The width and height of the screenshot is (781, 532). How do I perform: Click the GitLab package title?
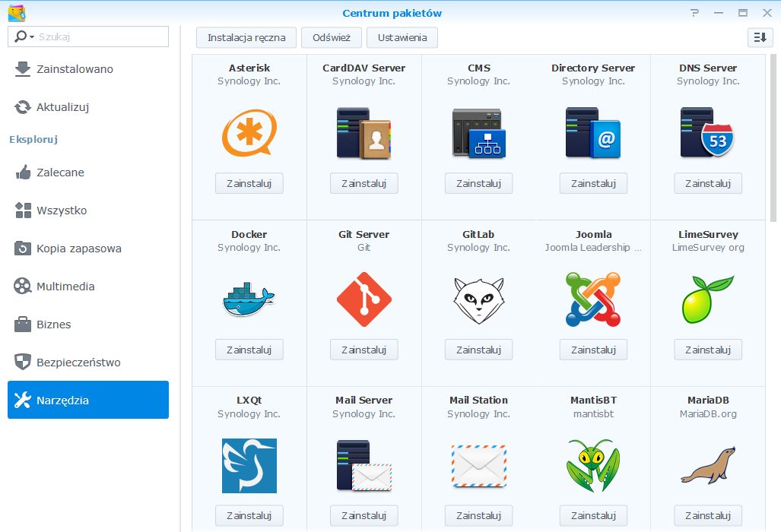pos(478,234)
